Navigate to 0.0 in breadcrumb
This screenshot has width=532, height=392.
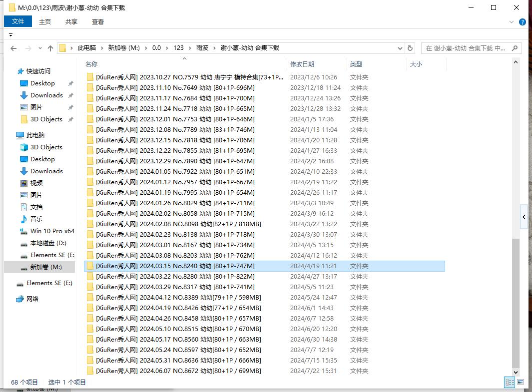point(156,48)
